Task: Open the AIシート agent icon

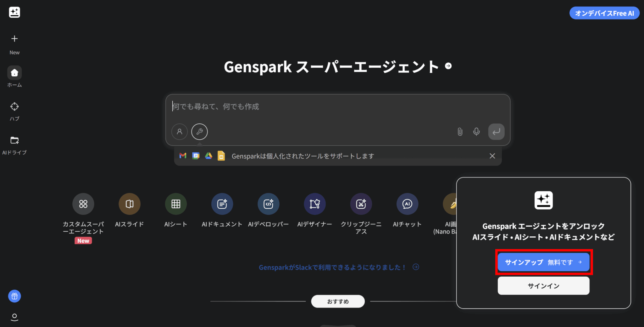Action: click(176, 204)
